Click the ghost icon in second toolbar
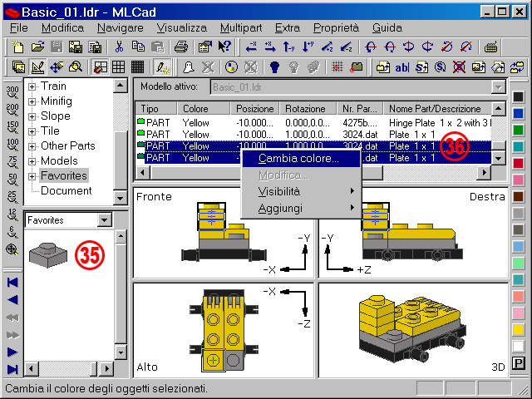Viewport: 532px width, 399px height. pos(188,67)
